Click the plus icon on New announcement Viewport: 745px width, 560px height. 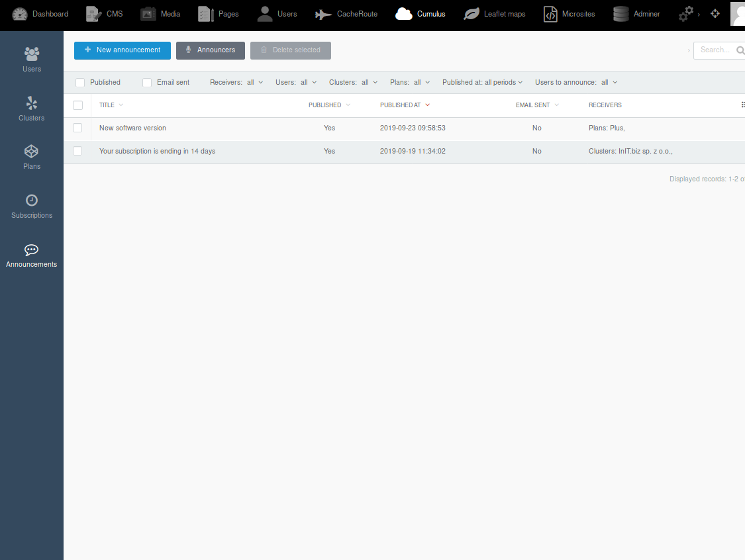87,50
